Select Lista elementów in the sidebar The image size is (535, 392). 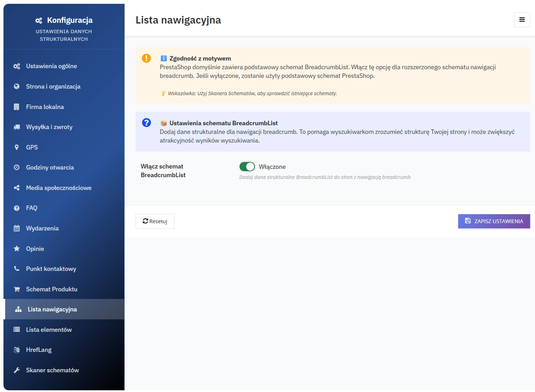[x=49, y=330]
